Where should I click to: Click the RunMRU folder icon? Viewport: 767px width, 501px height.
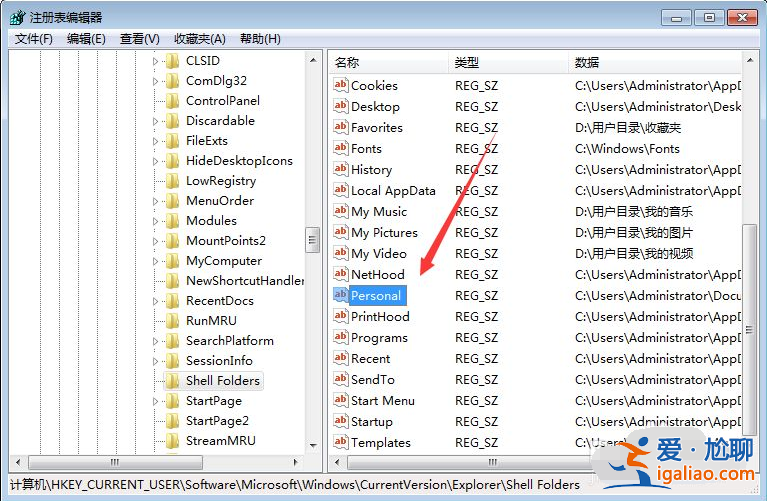(172, 321)
